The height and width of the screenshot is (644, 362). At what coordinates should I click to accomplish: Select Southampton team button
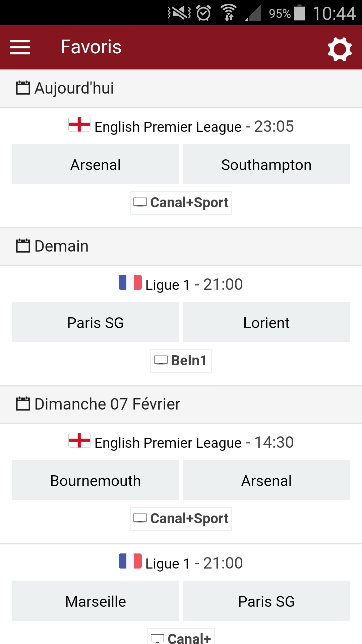click(266, 164)
